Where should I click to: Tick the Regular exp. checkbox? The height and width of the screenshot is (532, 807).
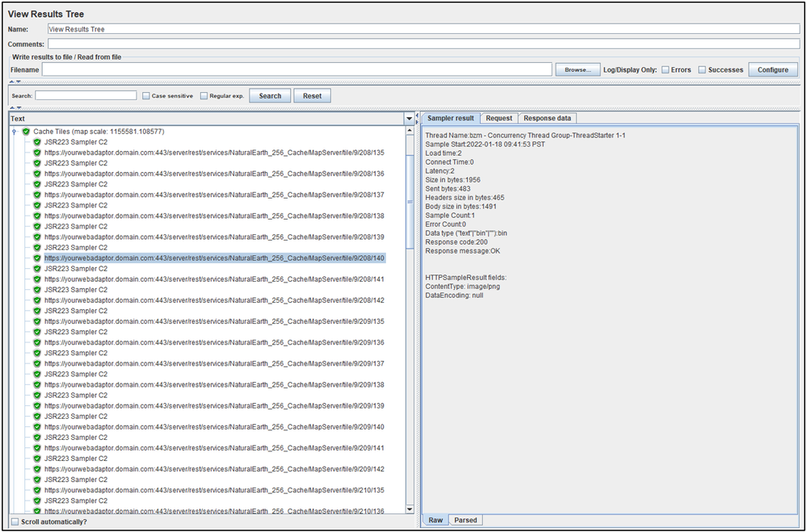(204, 96)
